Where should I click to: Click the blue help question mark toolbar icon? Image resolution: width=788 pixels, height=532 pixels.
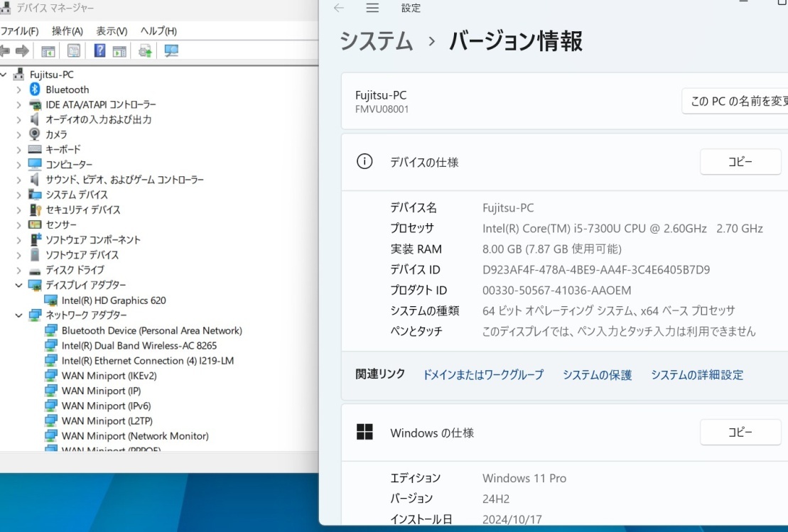[x=99, y=50]
